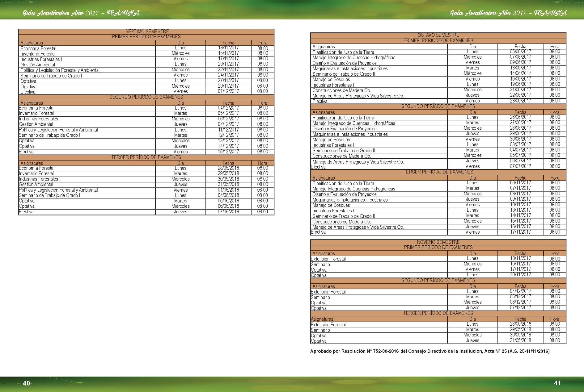Click the date 28/06/2017

pyautogui.click(x=520, y=128)
